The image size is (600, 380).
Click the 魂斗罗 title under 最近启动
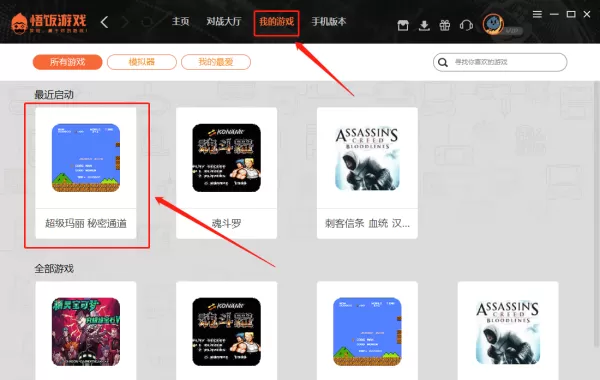pyautogui.click(x=227, y=223)
